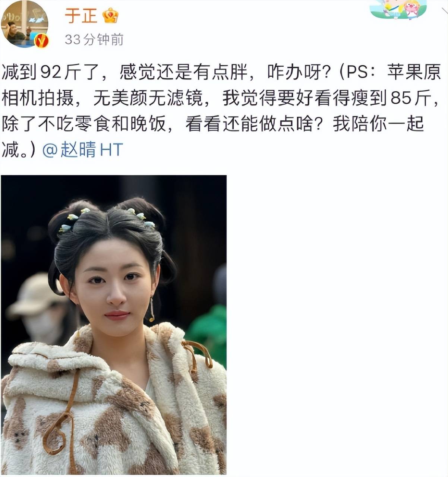448x477 pixels.
Task: Click the orange verified V badge
Action: [41, 40]
